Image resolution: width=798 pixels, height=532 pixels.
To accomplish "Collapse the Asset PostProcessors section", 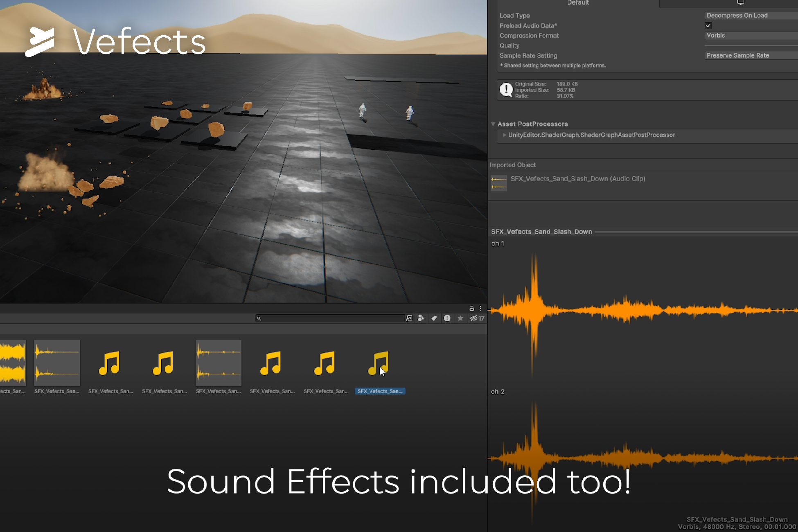I will (493, 124).
